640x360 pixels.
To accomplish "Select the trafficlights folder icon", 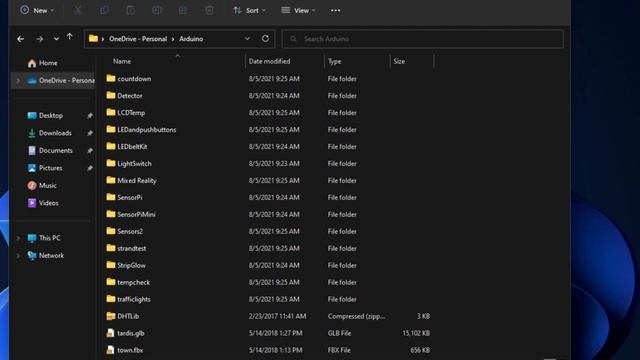I will click(x=111, y=299).
